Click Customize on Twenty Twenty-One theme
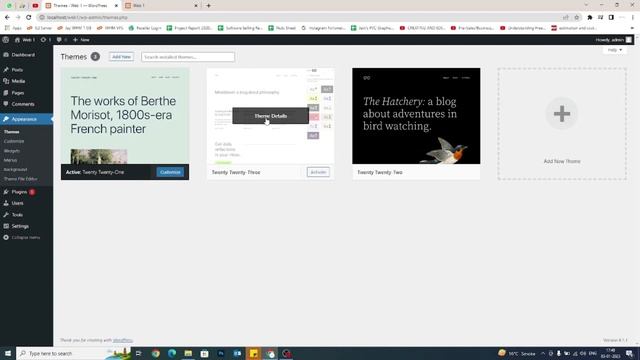 coord(170,172)
